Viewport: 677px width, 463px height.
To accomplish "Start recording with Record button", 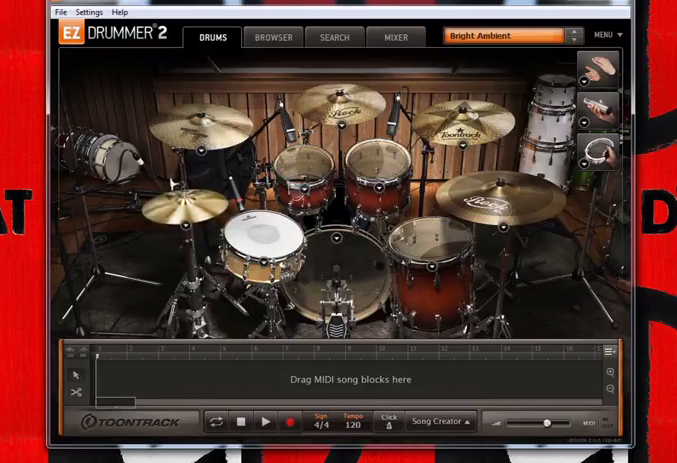I will tap(290, 422).
